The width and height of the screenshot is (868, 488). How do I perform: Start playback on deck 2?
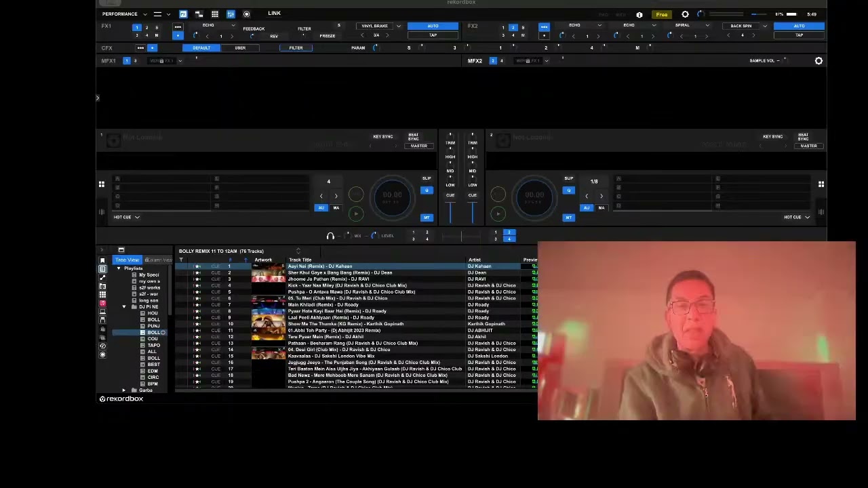pos(498,214)
